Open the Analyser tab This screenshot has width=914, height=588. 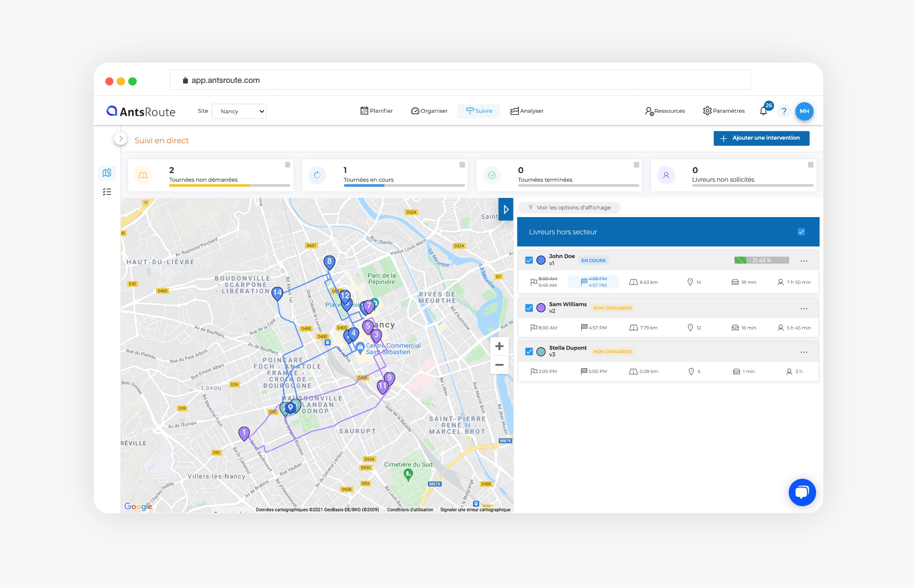pos(527,111)
